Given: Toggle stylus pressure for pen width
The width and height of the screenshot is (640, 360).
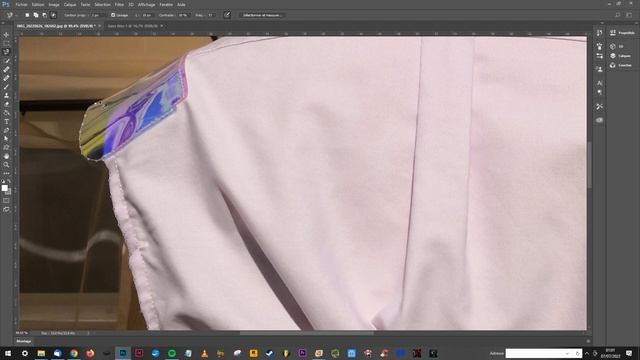Looking at the screenshot, I should (x=227, y=15).
